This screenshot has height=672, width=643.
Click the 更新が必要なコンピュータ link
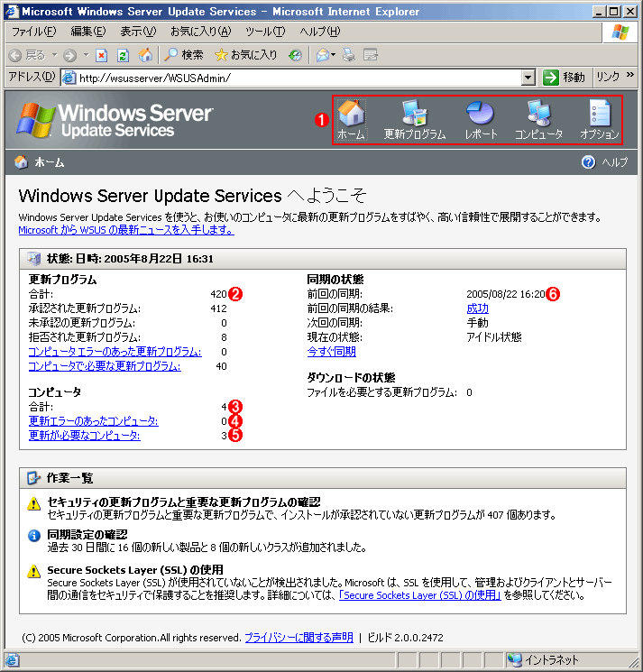point(85,436)
